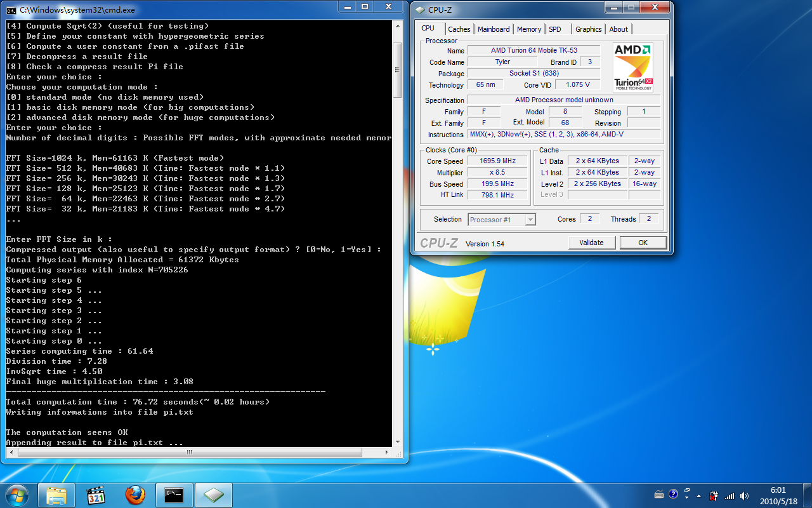Click the Ext. Model value '68'

pyautogui.click(x=565, y=123)
